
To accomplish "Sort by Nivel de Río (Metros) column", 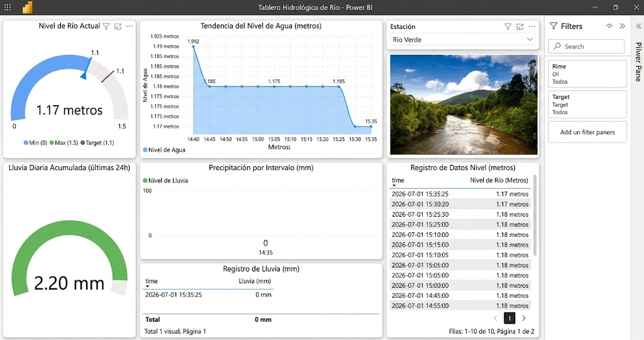I will tap(499, 180).
